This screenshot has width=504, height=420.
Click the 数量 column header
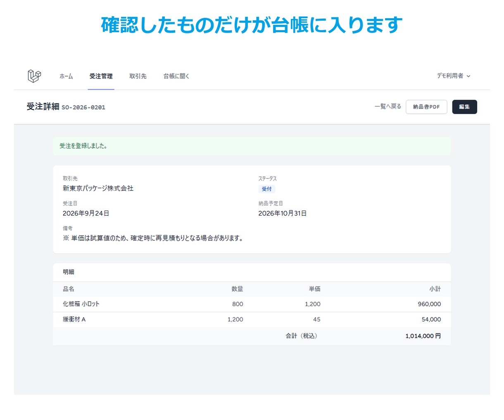237,289
